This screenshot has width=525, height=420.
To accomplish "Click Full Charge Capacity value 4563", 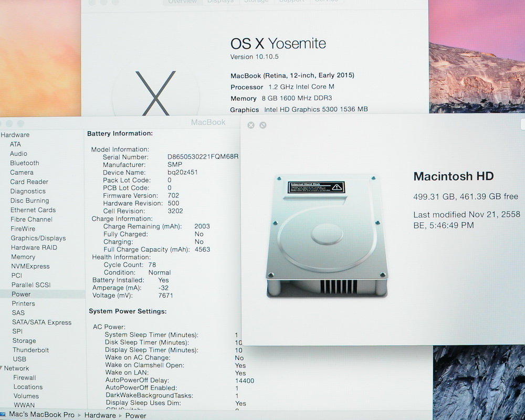I will pyautogui.click(x=202, y=249).
